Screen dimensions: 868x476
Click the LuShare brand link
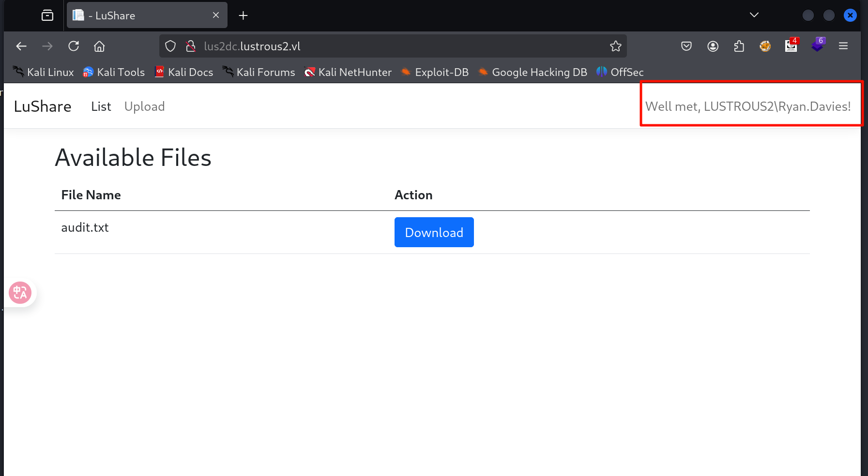coord(43,106)
